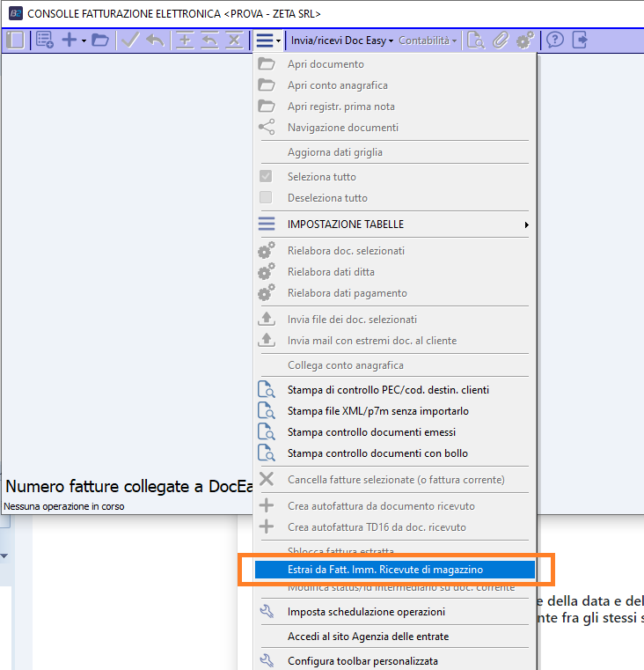Expand the arrow next to plus icon
644x670 pixels.
(x=84, y=41)
